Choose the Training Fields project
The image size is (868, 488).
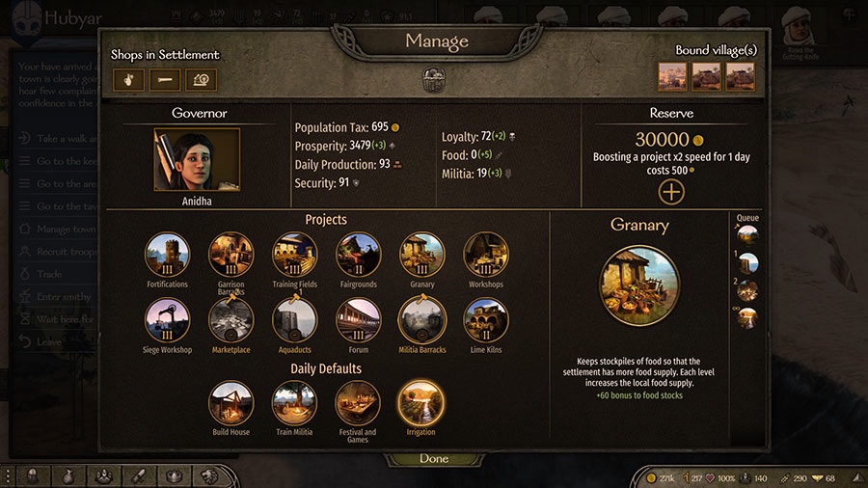click(x=294, y=255)
